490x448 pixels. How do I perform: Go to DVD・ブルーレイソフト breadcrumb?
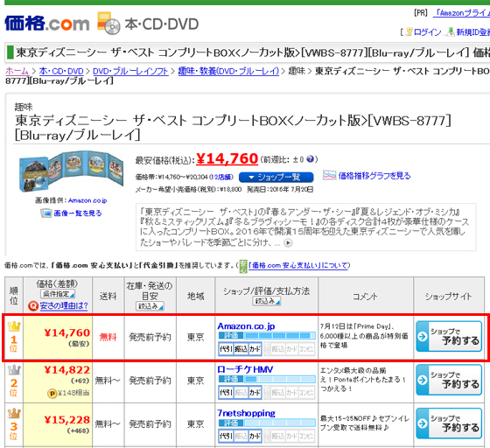(x=130, y=71)
